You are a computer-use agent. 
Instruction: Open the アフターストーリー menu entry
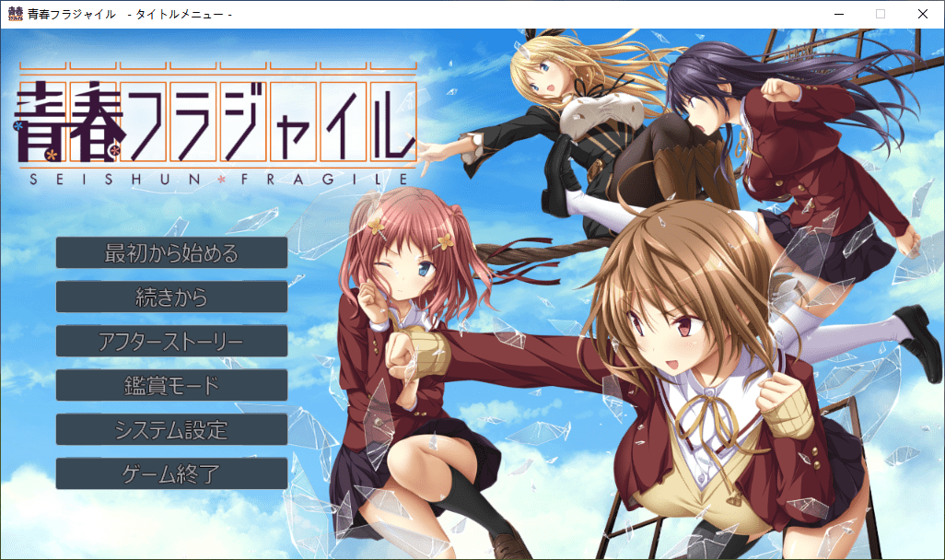click(171, 341)
